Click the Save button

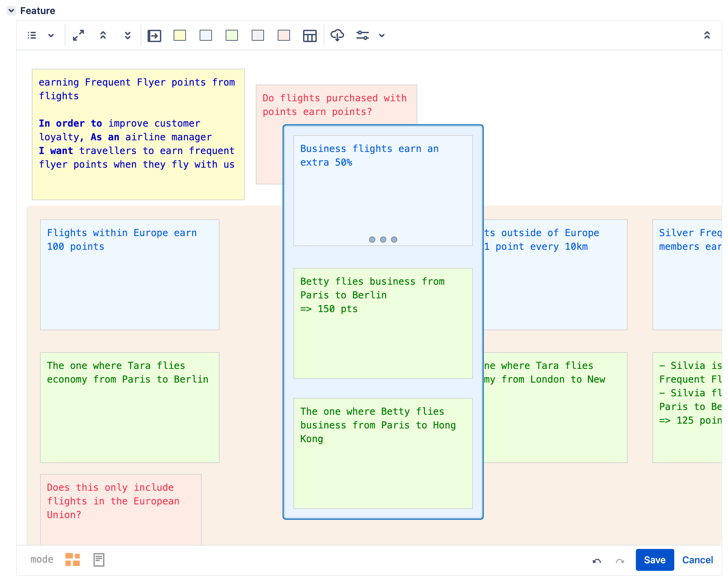[x=654, y=560]
